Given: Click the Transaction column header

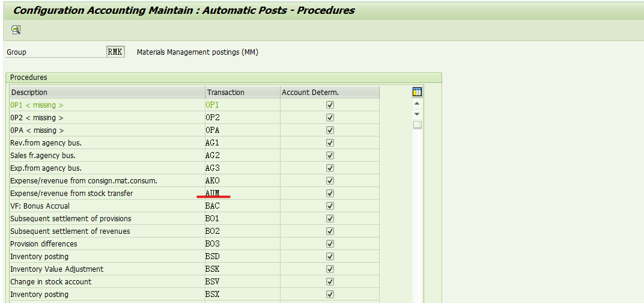Looking at the screenshot, I should [x=243, y=93].
